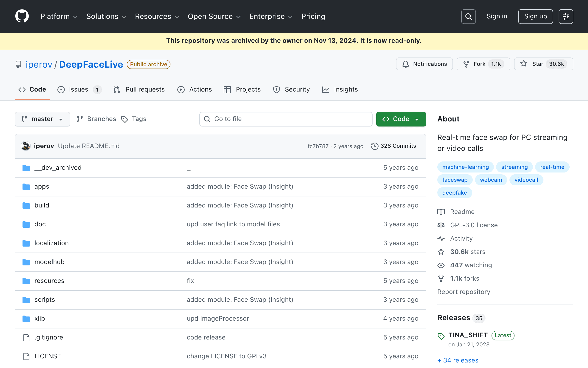The image size is (588, 368).
Task: Click the Go to file search field
Action: tap(286, 119)
